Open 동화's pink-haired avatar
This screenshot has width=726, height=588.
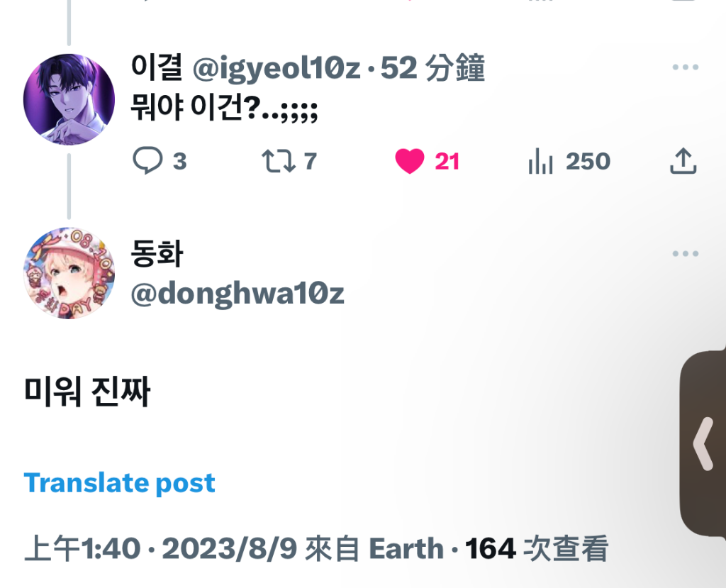(69, 273)
